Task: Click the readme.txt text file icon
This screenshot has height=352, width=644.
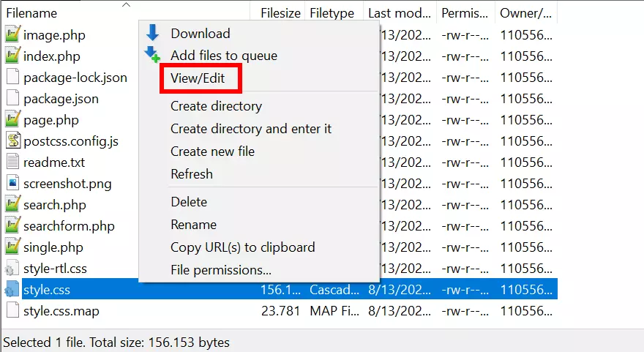Action: point(12,162)
